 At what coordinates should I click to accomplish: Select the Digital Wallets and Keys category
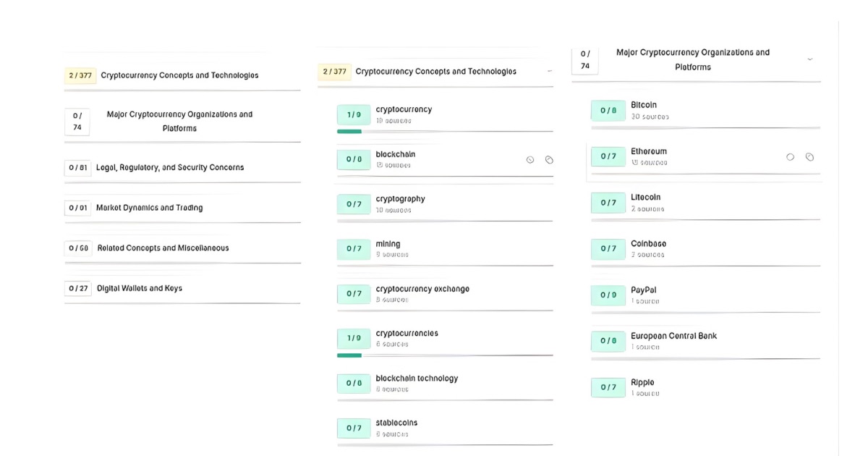pyautogui.click(x=140, y=288)
